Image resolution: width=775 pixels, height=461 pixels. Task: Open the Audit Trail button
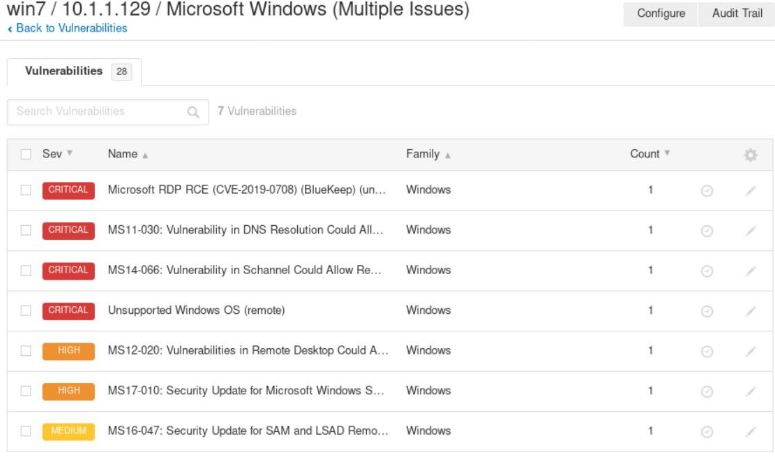click(x=737, y=14)
